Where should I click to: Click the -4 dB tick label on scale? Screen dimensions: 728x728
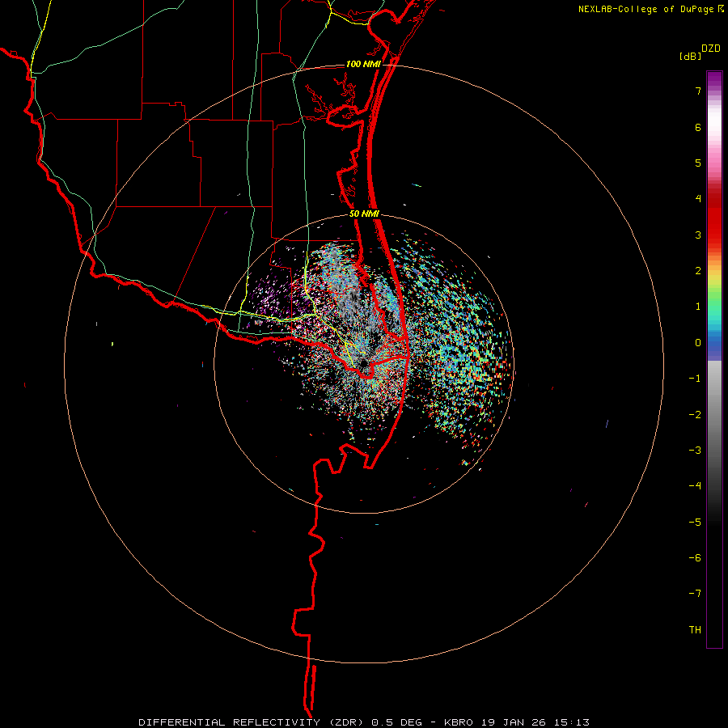click(695, 486)
